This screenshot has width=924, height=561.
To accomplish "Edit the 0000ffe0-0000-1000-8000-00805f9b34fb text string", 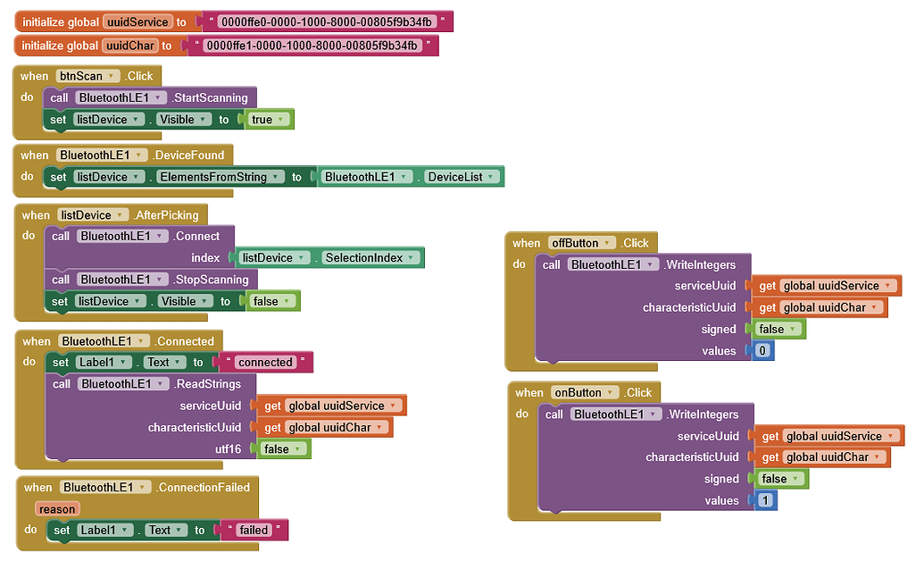I will (327, 21).
